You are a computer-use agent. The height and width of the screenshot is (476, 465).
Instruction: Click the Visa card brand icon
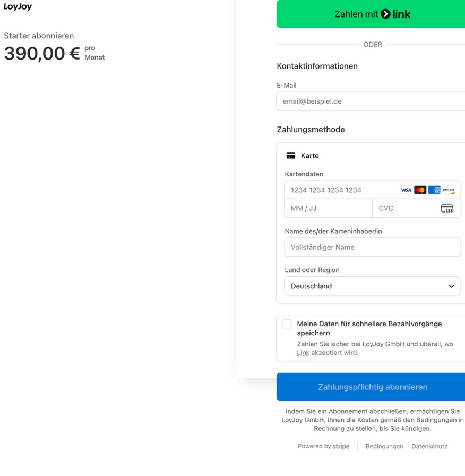coord(406,190)
